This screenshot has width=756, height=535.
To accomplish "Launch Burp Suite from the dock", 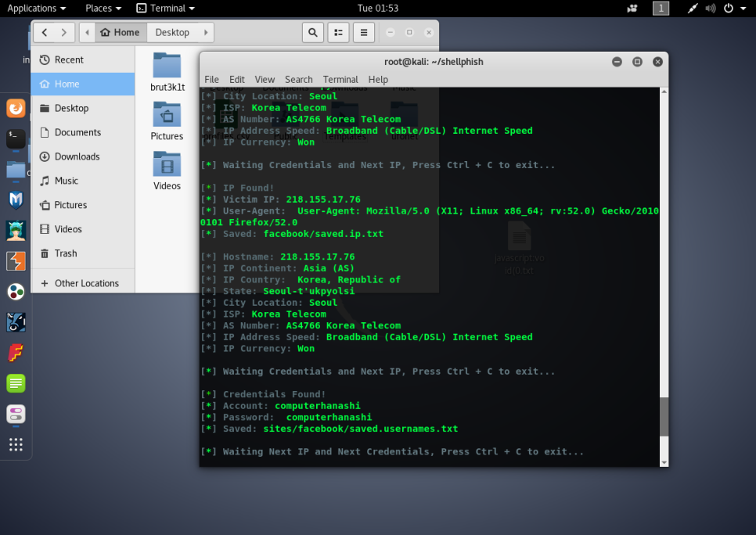I will tap(16, 261).
